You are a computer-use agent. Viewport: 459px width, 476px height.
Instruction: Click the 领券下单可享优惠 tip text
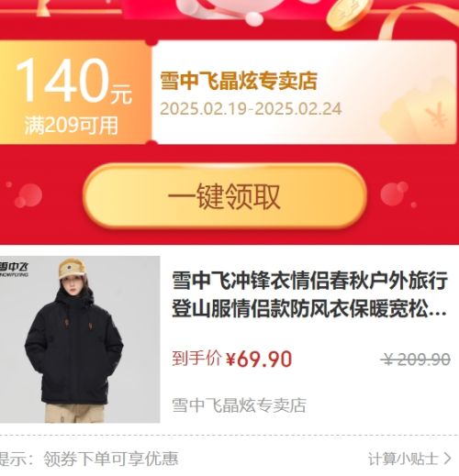pos(111,459)
